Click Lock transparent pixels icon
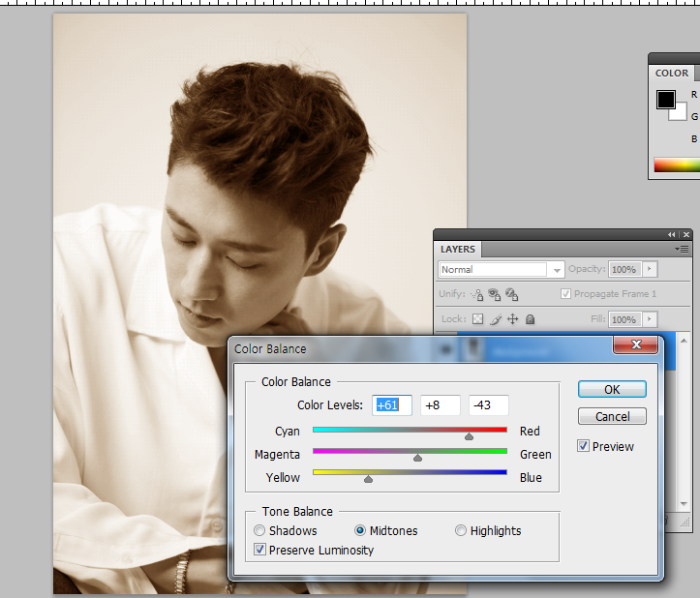 477,319
